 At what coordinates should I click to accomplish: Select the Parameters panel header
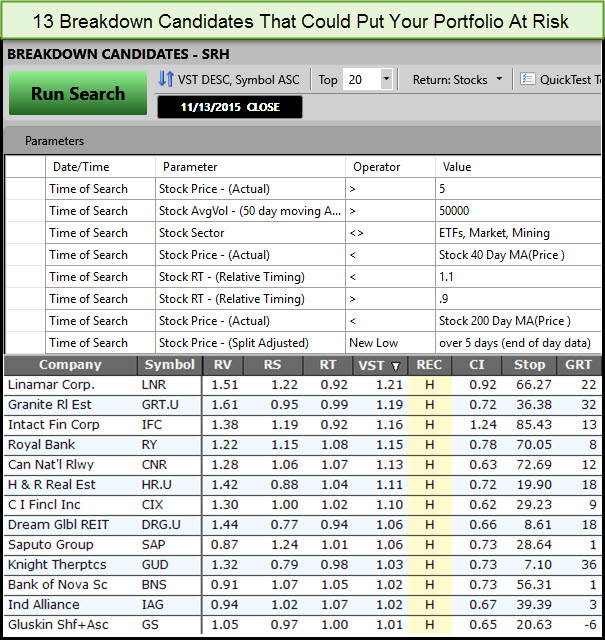[x=302, y=141]
